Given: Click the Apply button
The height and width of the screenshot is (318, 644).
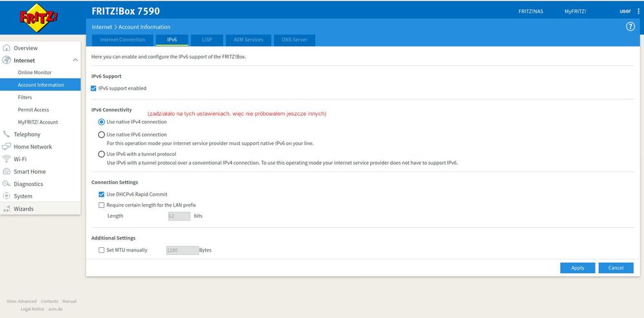Looking at the screenshot, I should (578, 268).
